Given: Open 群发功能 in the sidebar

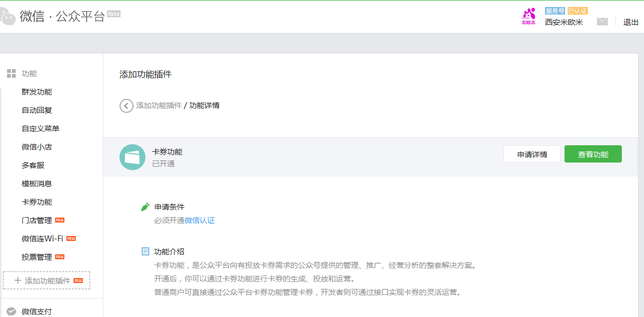Looking at the screenshot, I should pyautogui.click(x=37, y=92).
